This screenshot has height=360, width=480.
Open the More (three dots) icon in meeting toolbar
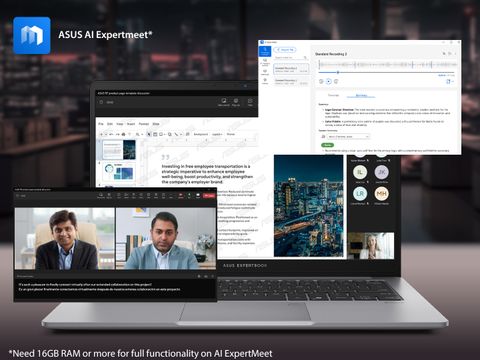tap(171, 196)
